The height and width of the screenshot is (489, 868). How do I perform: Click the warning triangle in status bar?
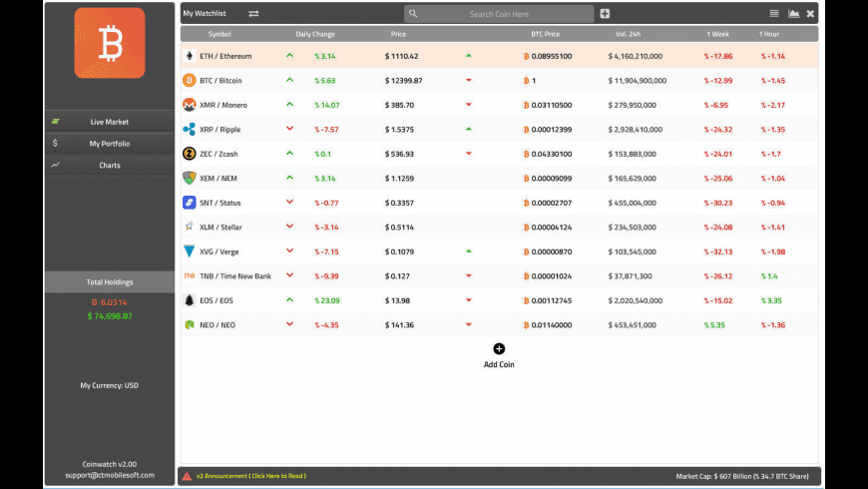[188, 476]
